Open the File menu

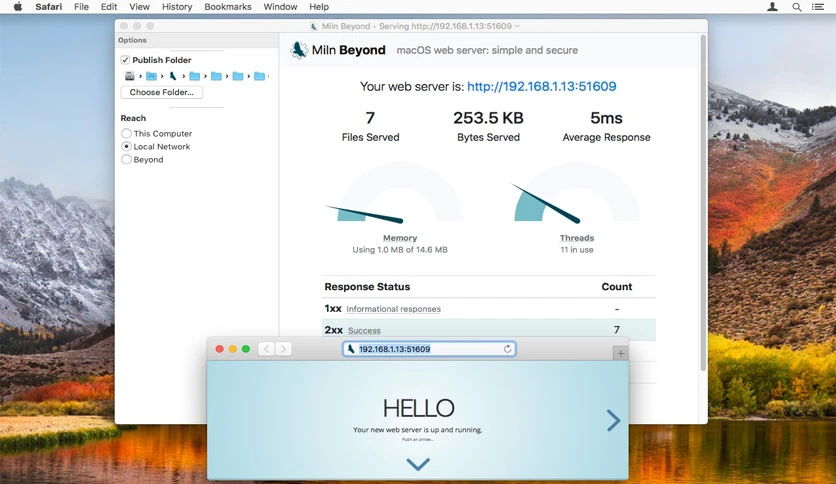pos(82,7)
